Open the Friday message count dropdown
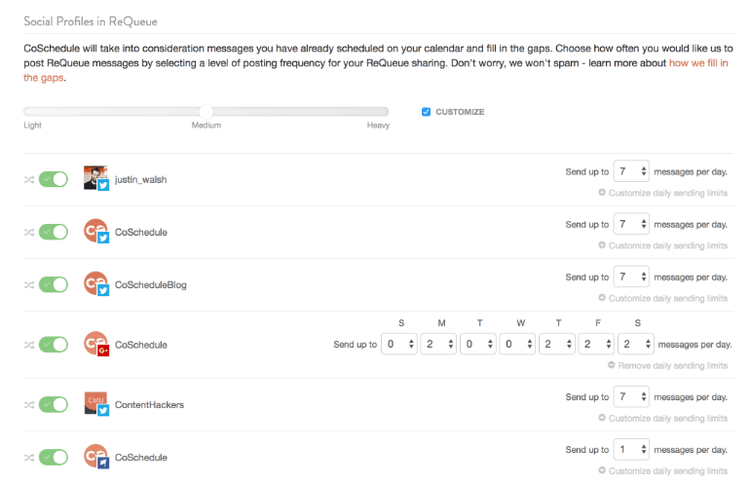750x482 pixels. point(596,344)
